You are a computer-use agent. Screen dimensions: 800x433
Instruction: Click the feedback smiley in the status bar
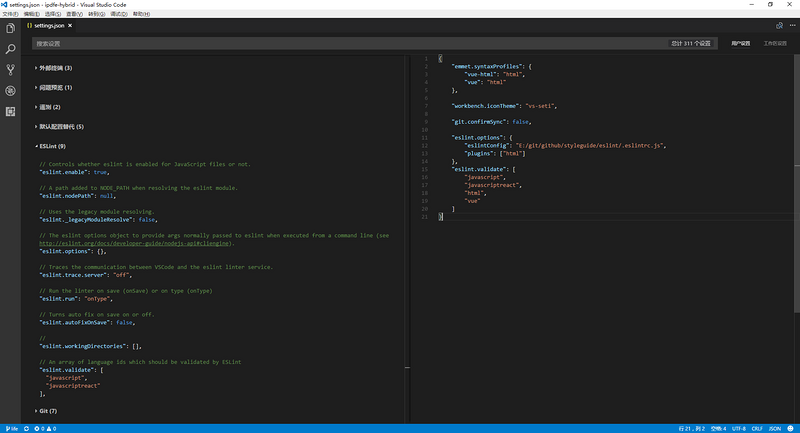pyautogui.click(x=790, y=428)
